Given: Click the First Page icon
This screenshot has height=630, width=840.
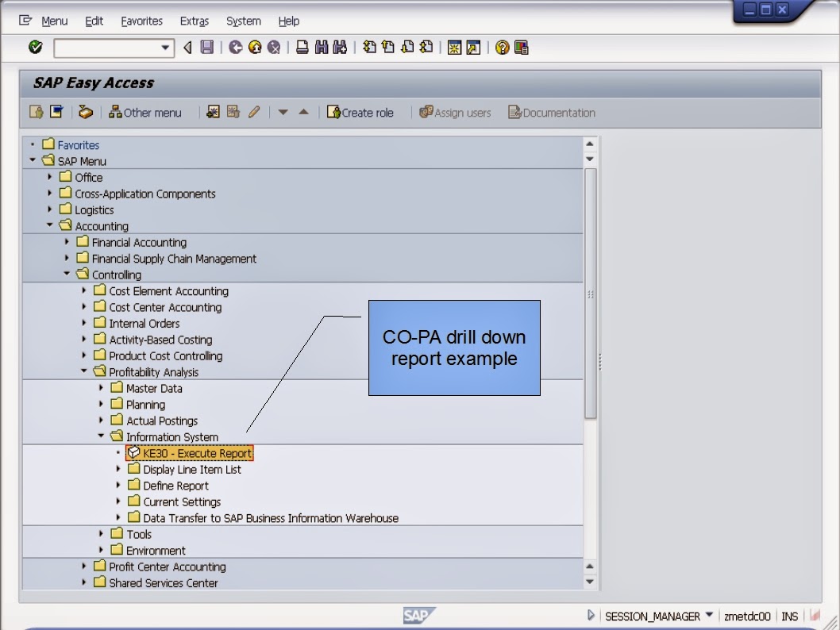Looking at the screenshot, I should 369,47.
